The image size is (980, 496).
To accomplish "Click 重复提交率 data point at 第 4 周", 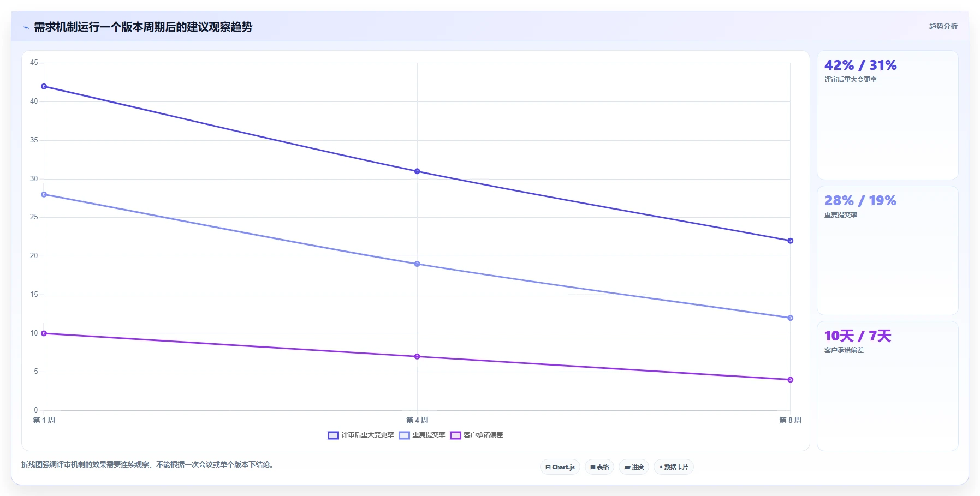I will 417,264.
